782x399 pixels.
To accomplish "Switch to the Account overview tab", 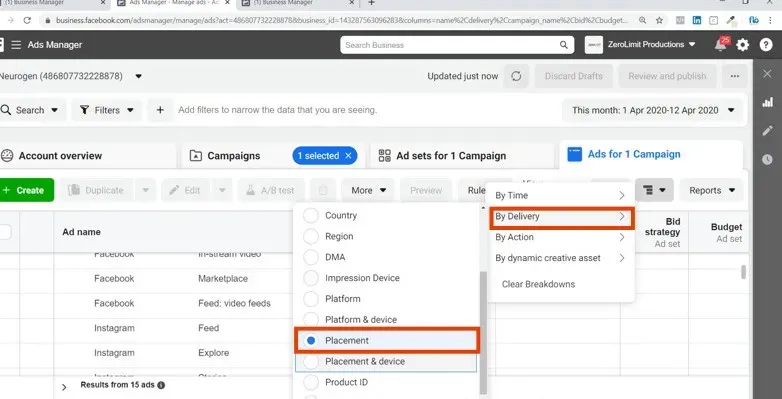I will pyautogui.click(x=88, y=156).
